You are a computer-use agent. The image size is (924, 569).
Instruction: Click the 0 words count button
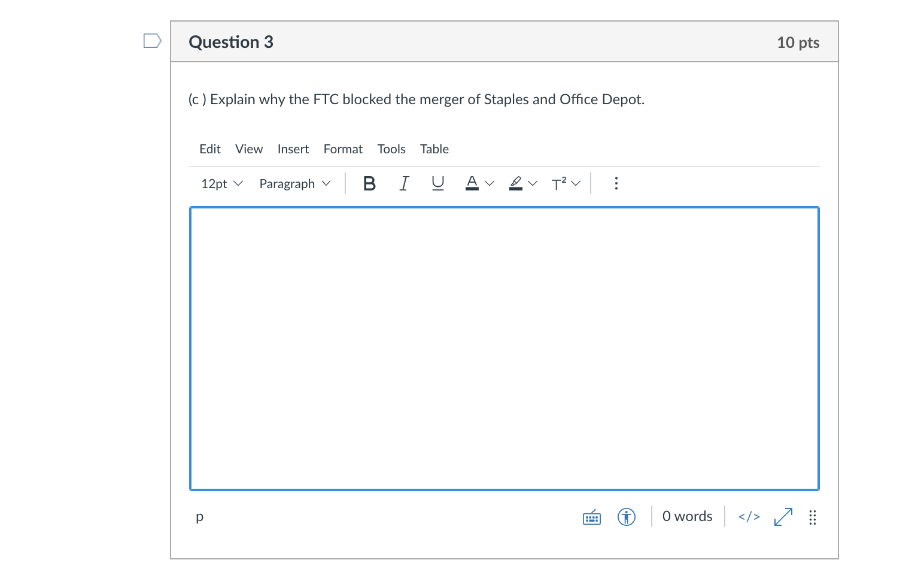point(688,516)
